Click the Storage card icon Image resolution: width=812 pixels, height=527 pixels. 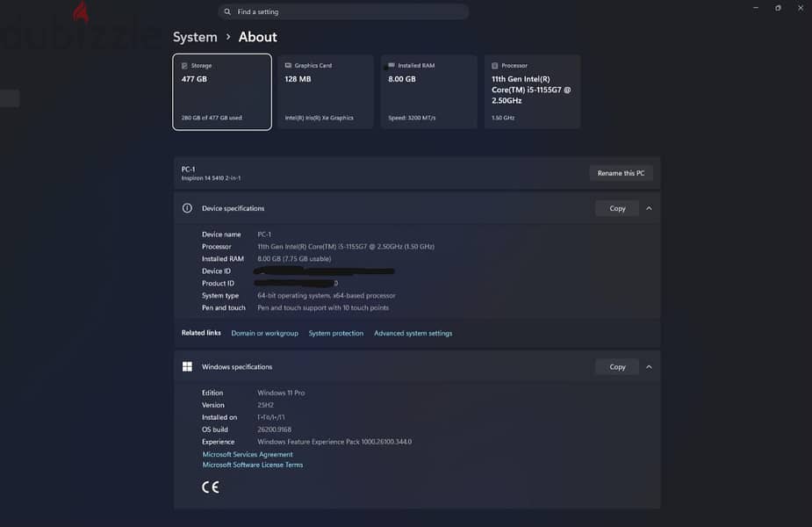tap(184, 66)
